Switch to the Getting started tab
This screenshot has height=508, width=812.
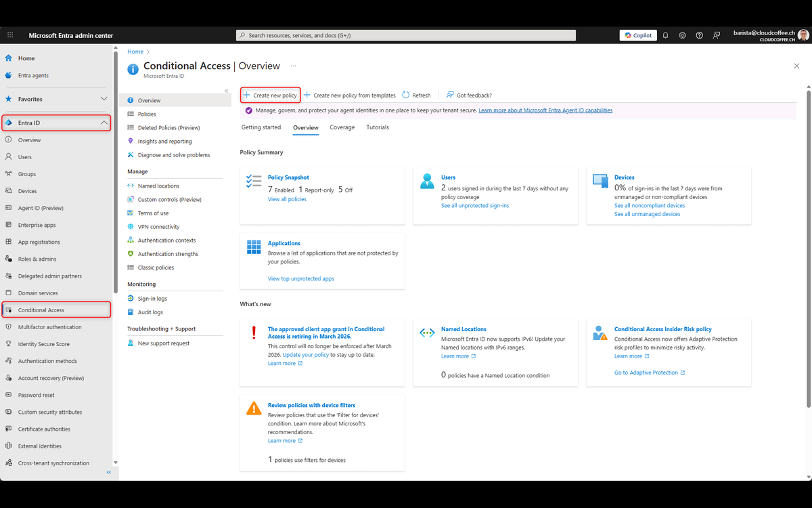(x=261, y=127)
